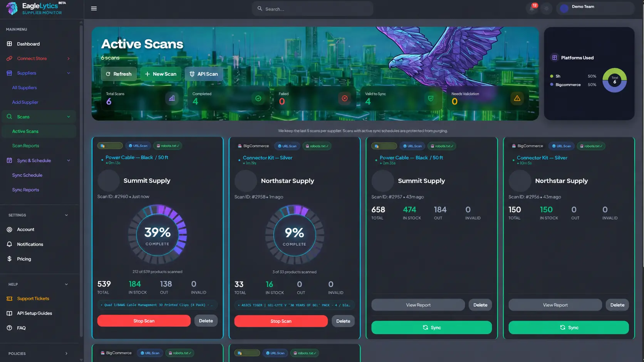Image resolution: width=644 pixels, height=362 pixels.
Task: Click the 9% complete progress ring
Action: click(294, 235)
